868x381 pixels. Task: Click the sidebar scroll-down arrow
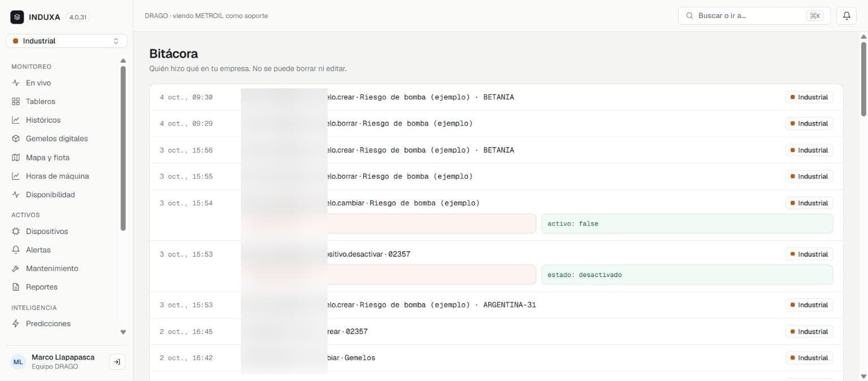click(123, 332)
